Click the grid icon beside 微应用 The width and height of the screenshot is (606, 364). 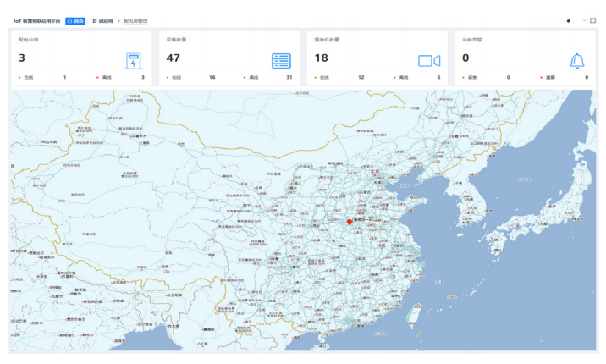(95, 20)
